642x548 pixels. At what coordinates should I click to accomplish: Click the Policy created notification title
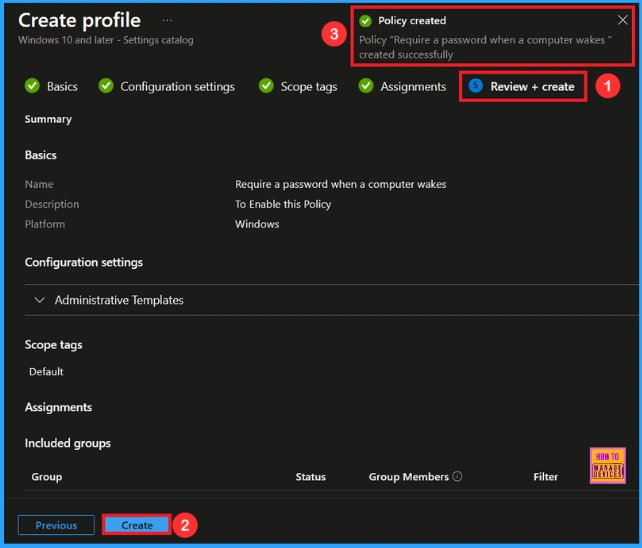(x=412, y=20)
